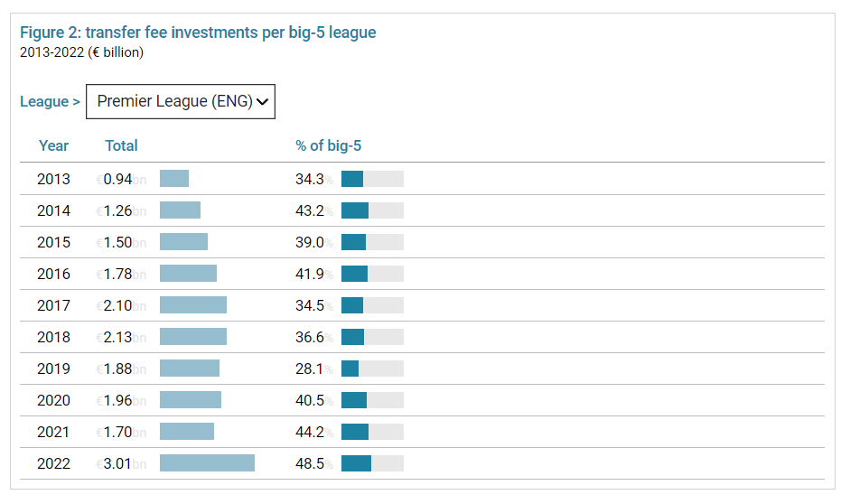Click the % of big-5 column header
The width and height of the screenshot is (850, 504).
(x=328, y=145)
